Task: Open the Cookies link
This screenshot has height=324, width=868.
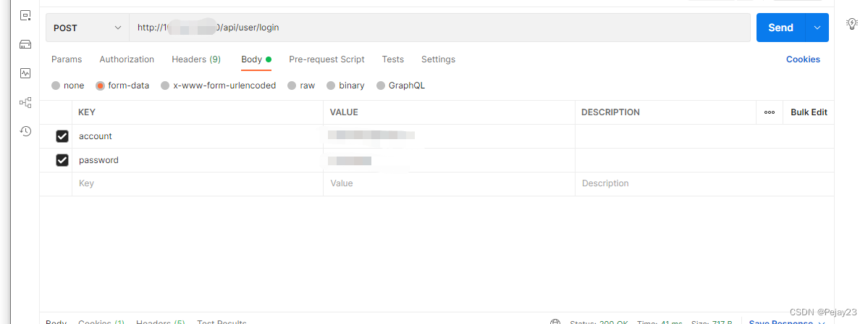Action: 804,59
